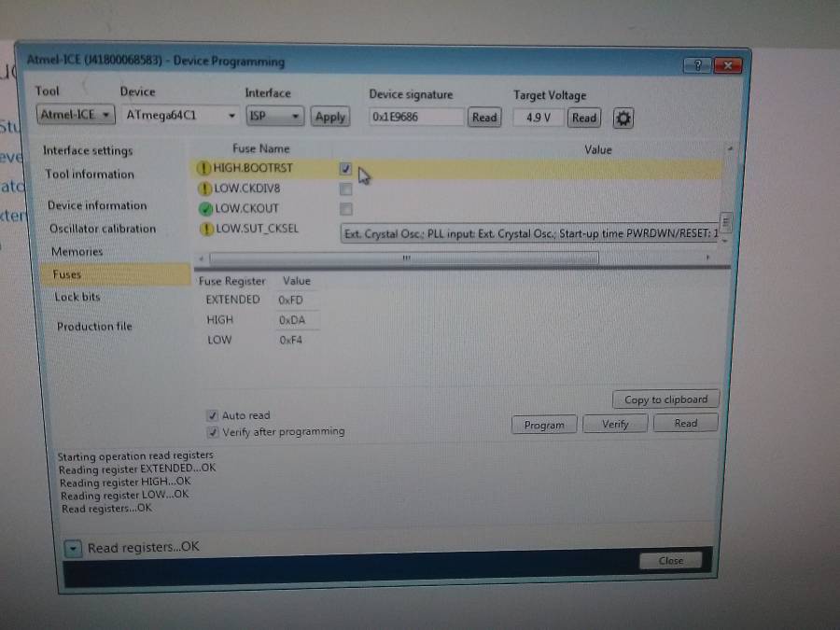Toggle Verify after programming checkbox
This screenshot has height=630, width=840.
(213, 432)
